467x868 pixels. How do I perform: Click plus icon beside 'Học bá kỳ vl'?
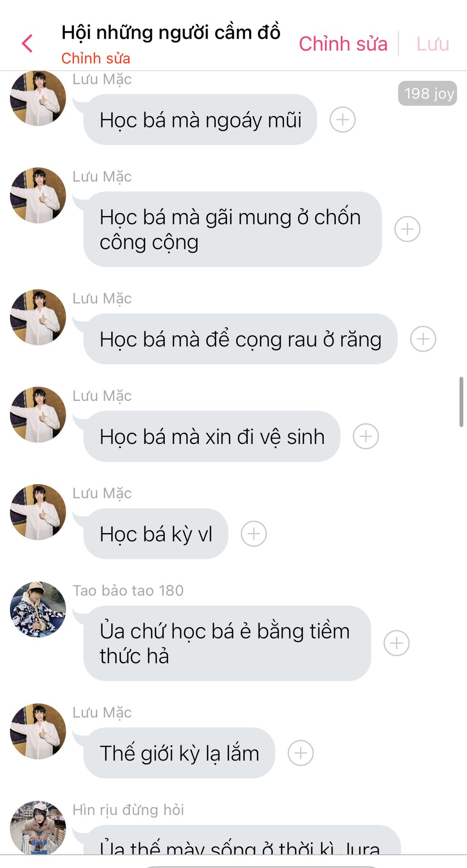tap(254, 534)
